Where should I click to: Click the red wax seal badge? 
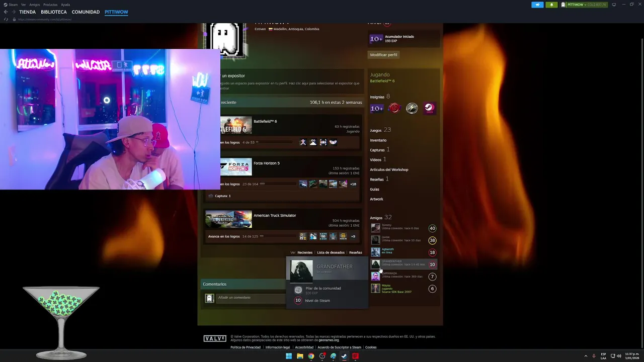tap(394, 108)
